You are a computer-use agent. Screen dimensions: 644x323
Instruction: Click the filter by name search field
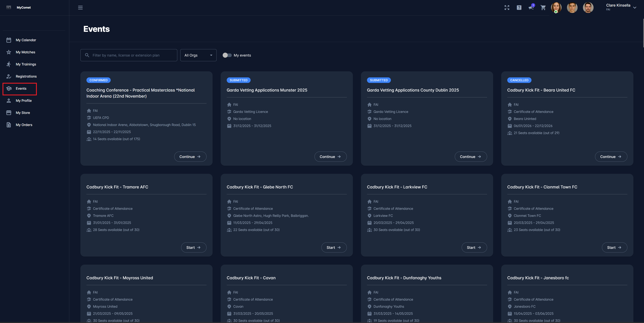coord(129,55)
